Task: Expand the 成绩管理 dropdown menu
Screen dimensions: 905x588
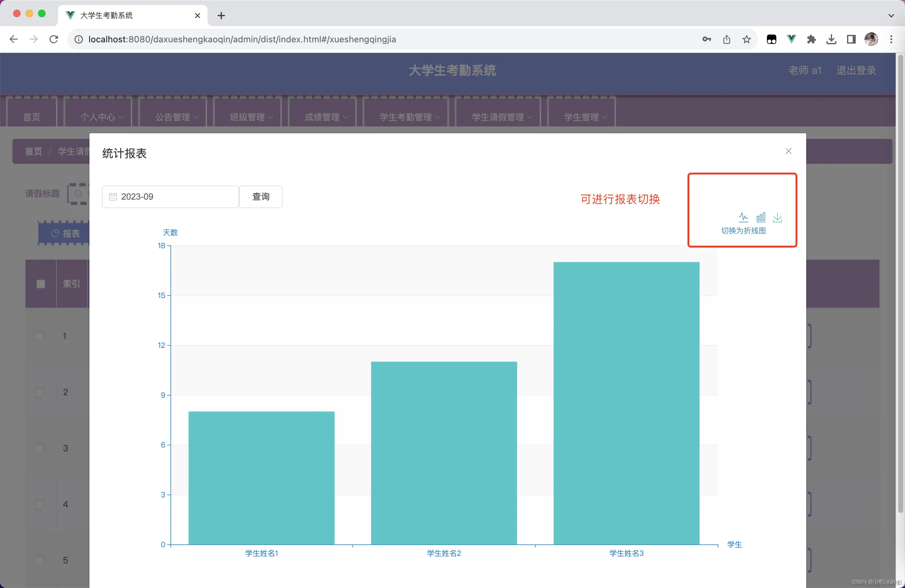Action: (x=326, y=117)
